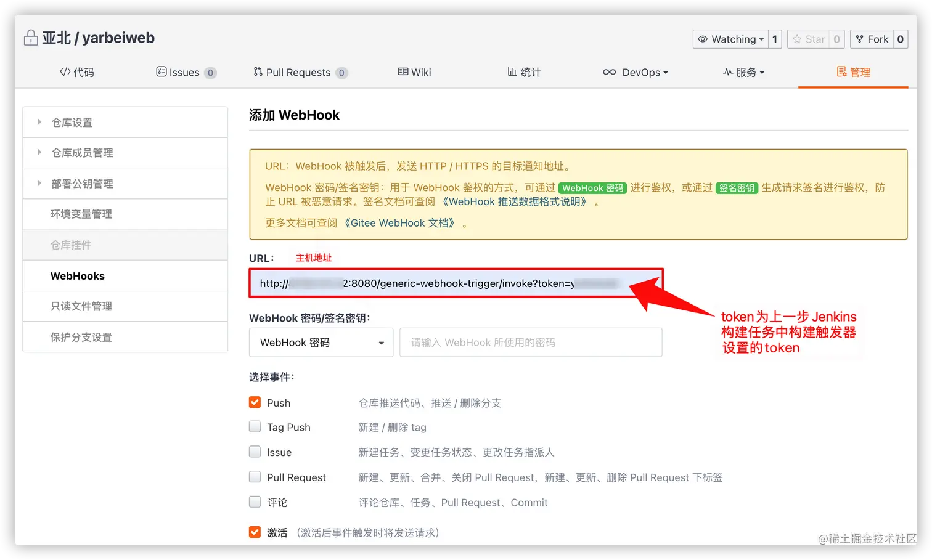932x560 pixels.
Task: Click the Fork button
Action: point(872,39)
